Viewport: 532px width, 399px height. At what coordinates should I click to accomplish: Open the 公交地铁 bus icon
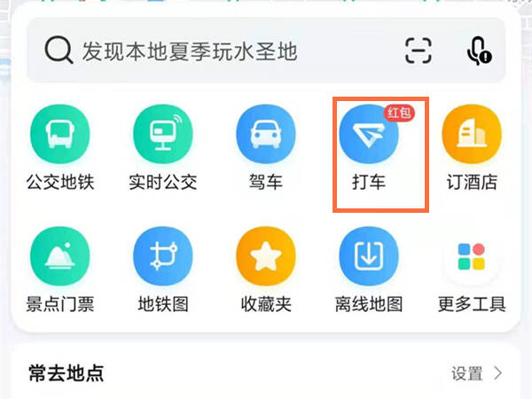tap(60, 134)
